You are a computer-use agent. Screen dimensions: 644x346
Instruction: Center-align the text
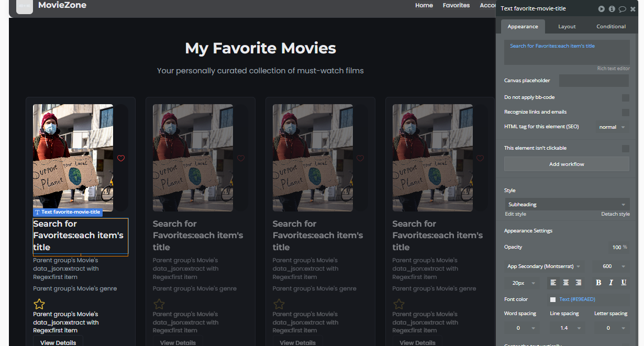click(x=565, y=282)
